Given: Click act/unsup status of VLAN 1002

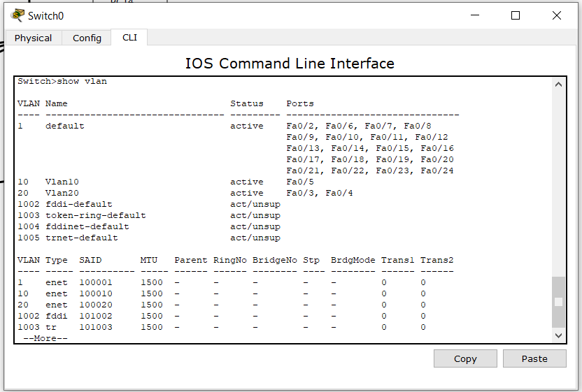Looking at the screenshot, I should coord(255,204).
